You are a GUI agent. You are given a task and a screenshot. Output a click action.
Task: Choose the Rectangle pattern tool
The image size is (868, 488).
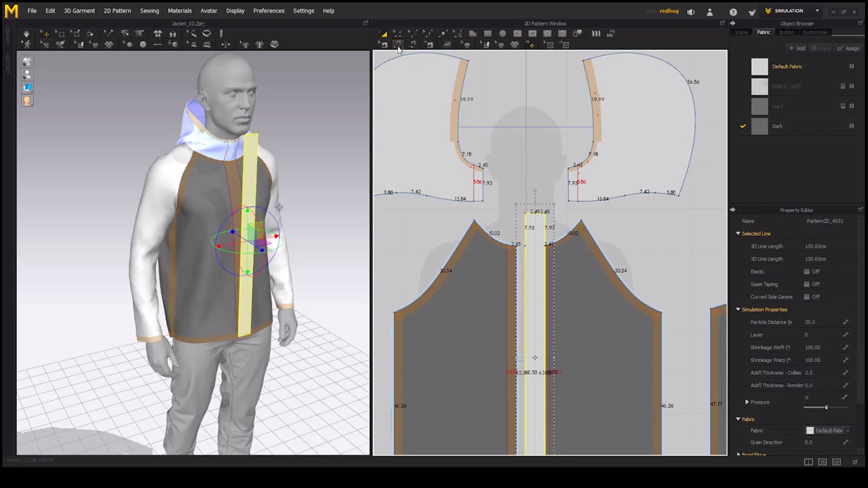(487, 34)
